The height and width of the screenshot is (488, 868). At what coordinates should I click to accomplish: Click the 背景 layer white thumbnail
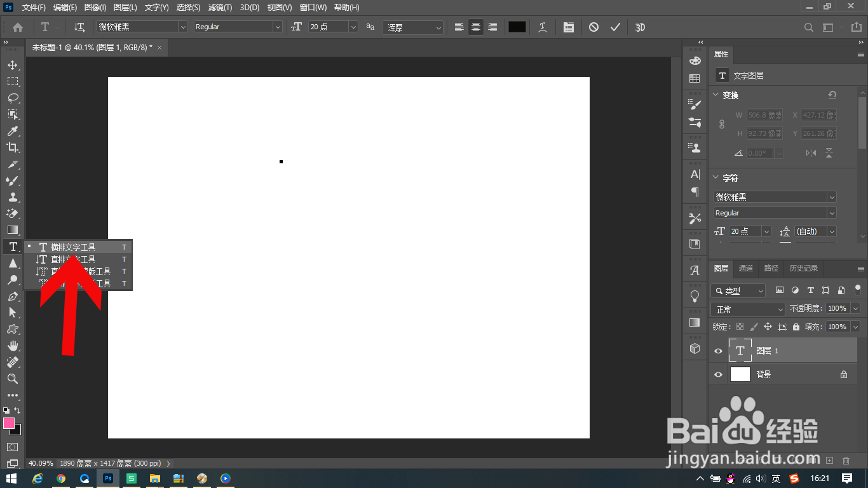[740, 374]
